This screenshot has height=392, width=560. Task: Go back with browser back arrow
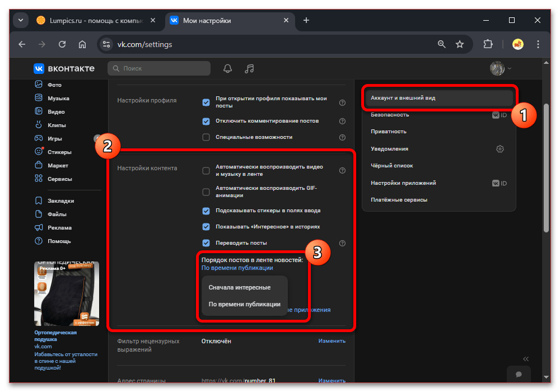(22, 44)
